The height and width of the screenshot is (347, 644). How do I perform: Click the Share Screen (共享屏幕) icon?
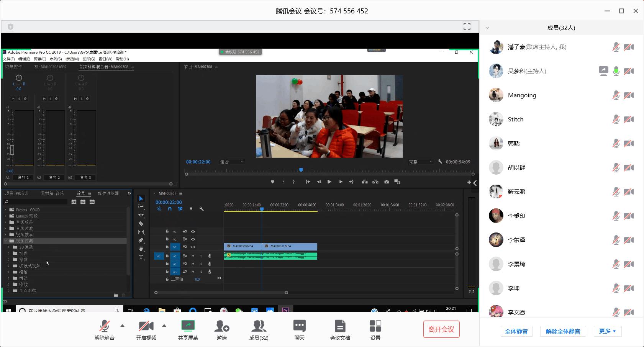click(188, 326)
